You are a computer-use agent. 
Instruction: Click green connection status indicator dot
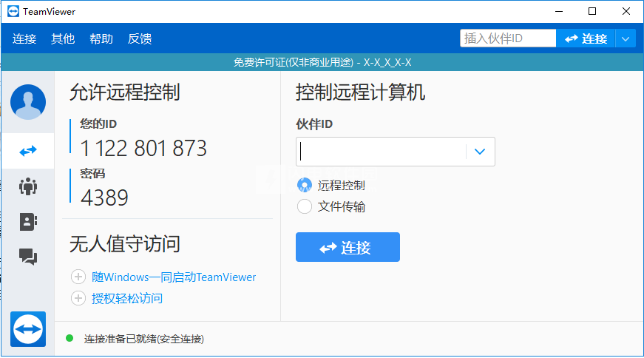(70, 338)
